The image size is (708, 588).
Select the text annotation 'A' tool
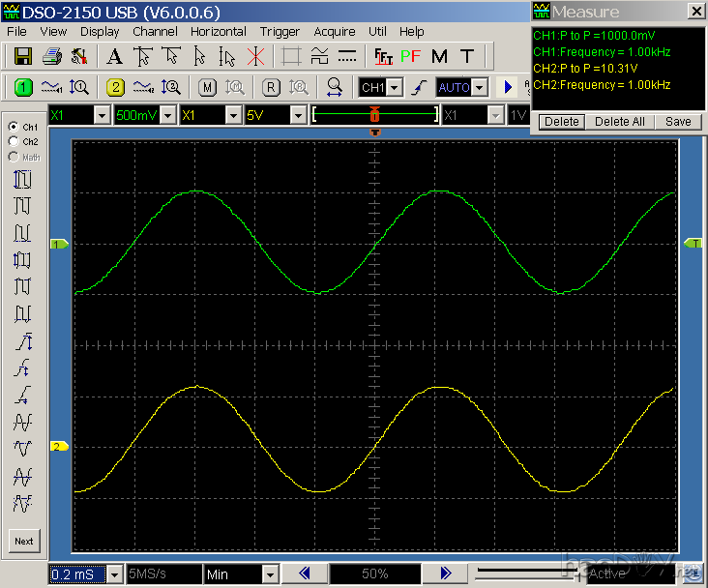coord(114,56)
